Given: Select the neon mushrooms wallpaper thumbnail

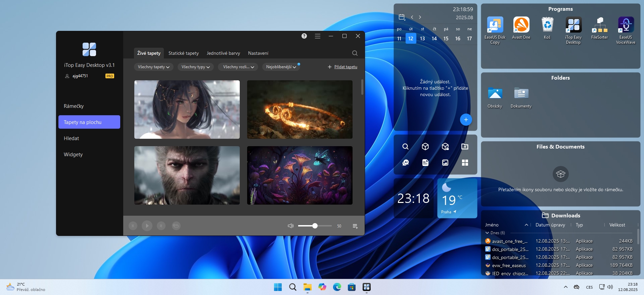Looking at the screenshot, I should pos(300,175).
